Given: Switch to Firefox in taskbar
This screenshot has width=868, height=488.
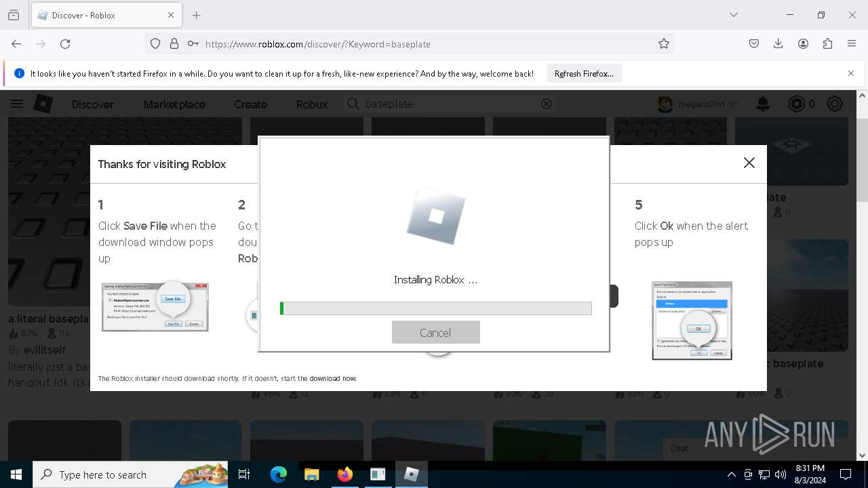Looking at the screenshot, I should coord(344,474).
